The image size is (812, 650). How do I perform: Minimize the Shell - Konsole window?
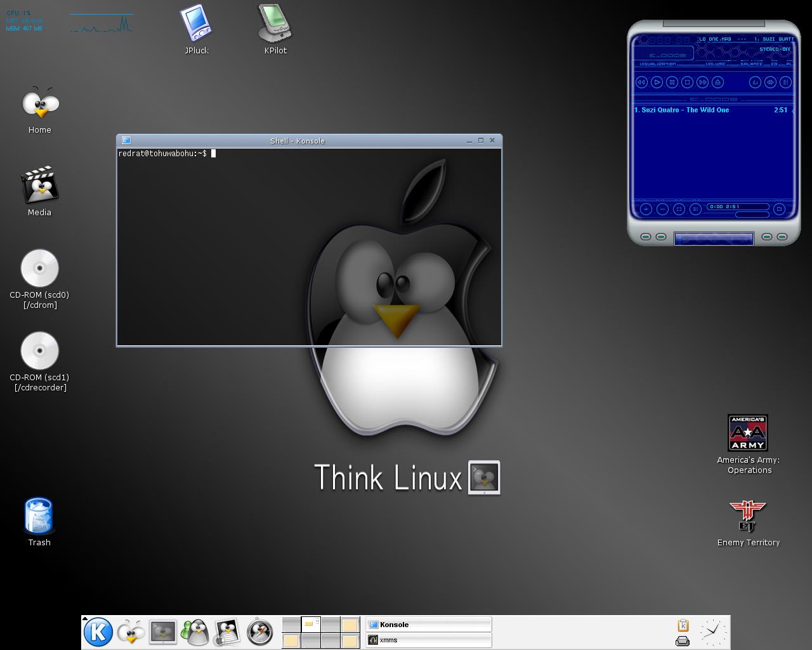pyautogui.click(x=469, y=140)
